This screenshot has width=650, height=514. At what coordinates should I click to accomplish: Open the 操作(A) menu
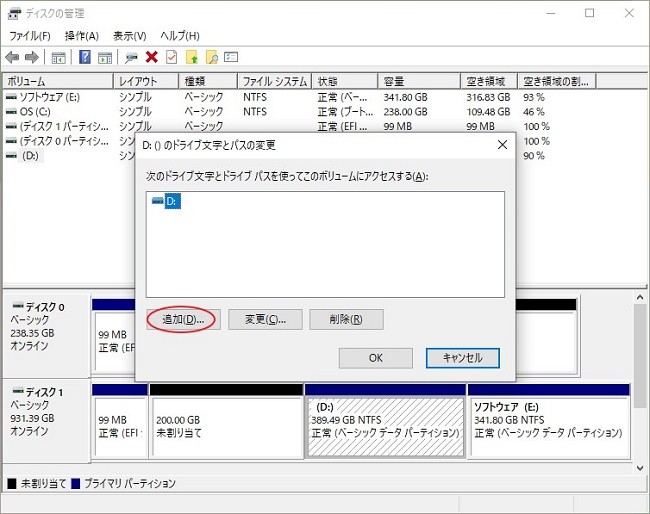[x=82, y=36]
